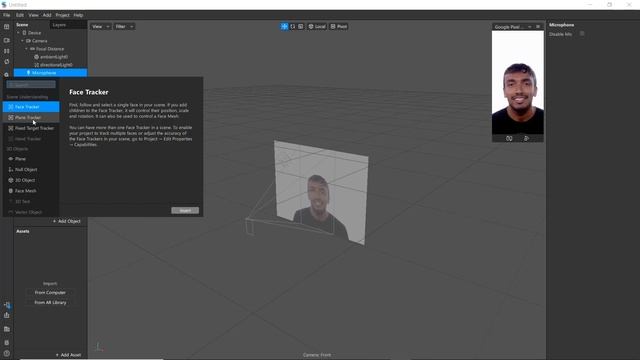Toggle Pivot mode
The image size is (640, 360).
pyautogui.click(x=339, y=27)
